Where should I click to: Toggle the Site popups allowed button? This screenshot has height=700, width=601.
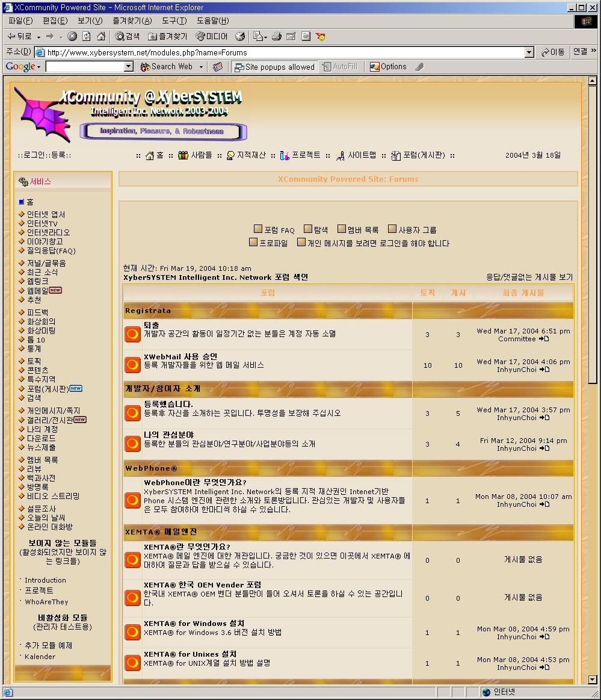[274, 67]
